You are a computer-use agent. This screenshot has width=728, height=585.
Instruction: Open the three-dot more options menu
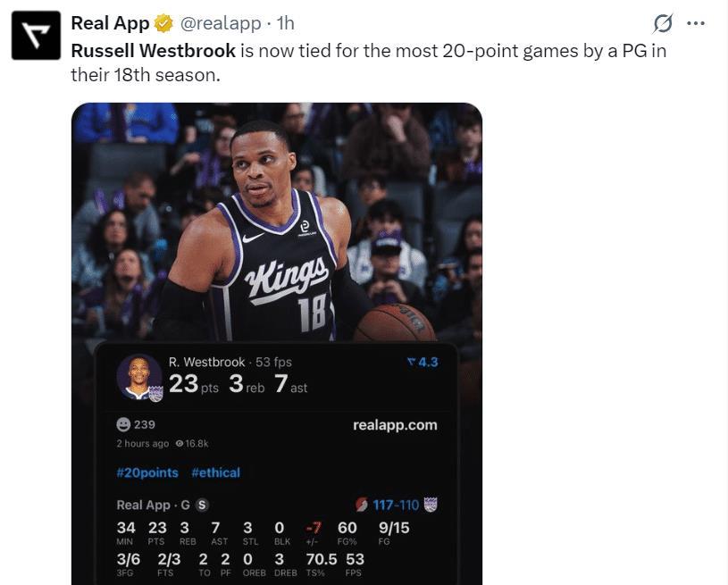pyautogui.click(x=696, y=23)
